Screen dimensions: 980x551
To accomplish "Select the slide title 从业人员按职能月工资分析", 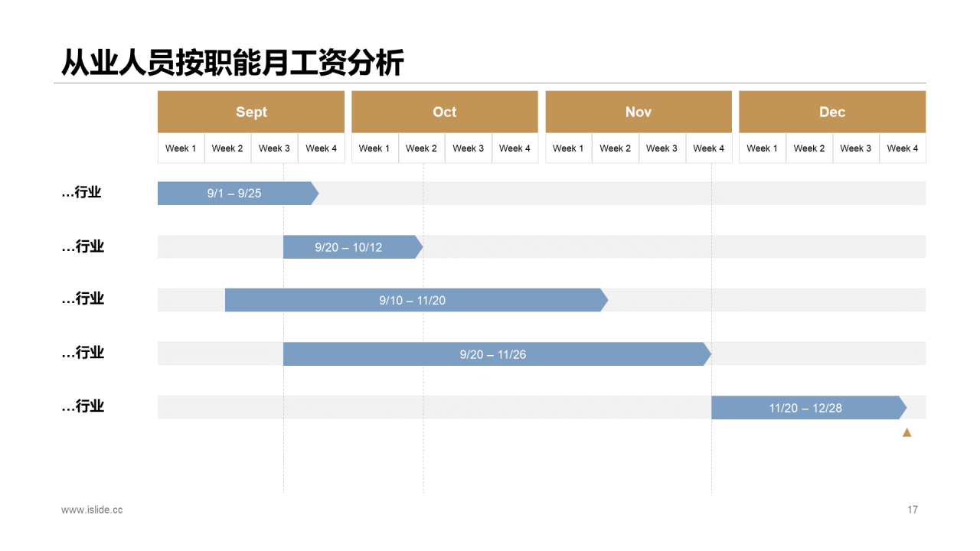I will [x=232, y=63].
